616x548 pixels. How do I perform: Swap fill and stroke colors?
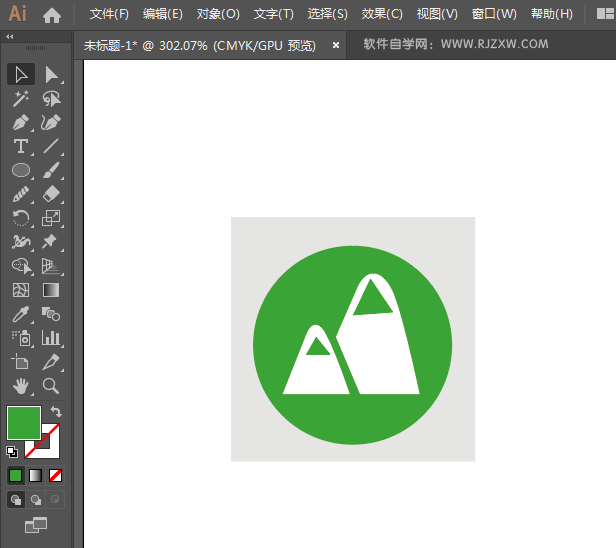point(56,412)
